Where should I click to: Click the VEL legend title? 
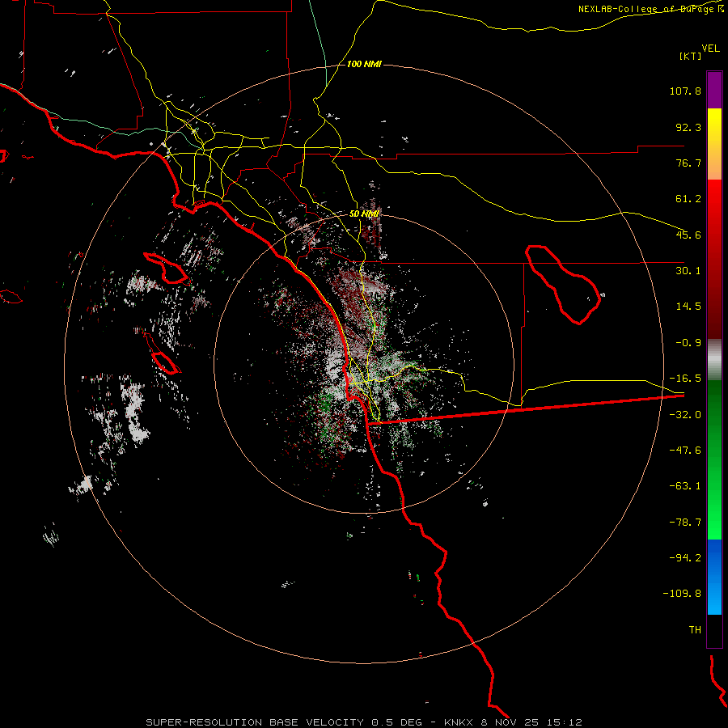(710, 49)
